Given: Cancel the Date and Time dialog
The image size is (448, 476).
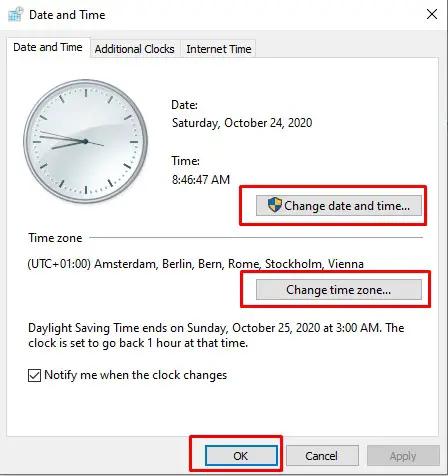Looking at the screenshot, I should 322,456.
